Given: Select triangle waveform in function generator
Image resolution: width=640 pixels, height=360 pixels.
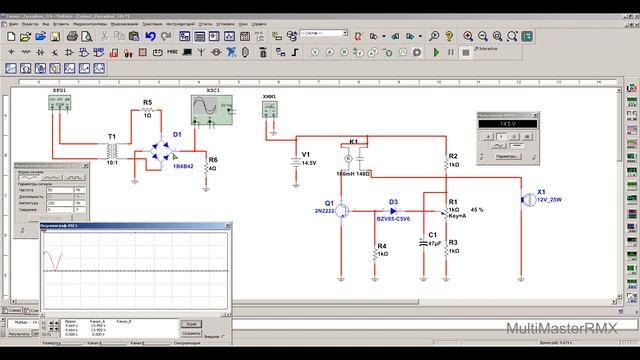Looking at the screenshot, I should (x=52, y=178).
